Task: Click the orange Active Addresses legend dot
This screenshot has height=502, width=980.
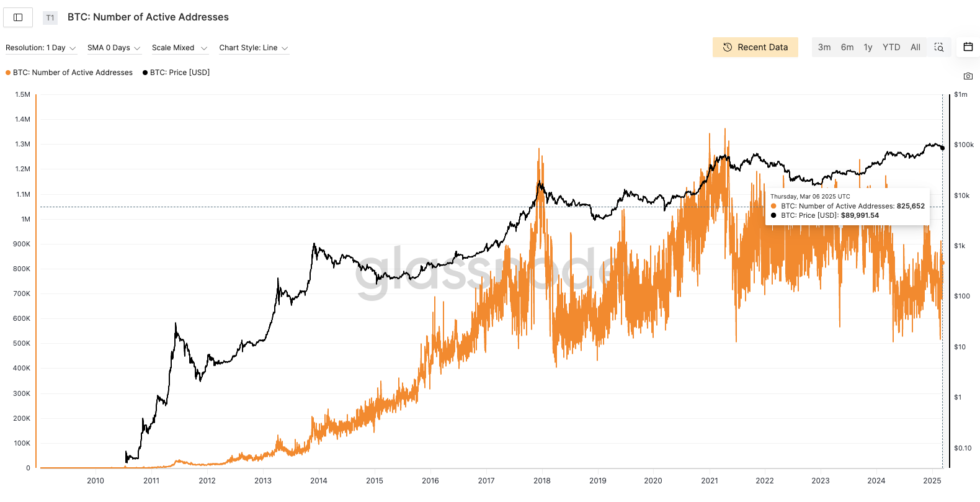Action: [x=8, y=73]
